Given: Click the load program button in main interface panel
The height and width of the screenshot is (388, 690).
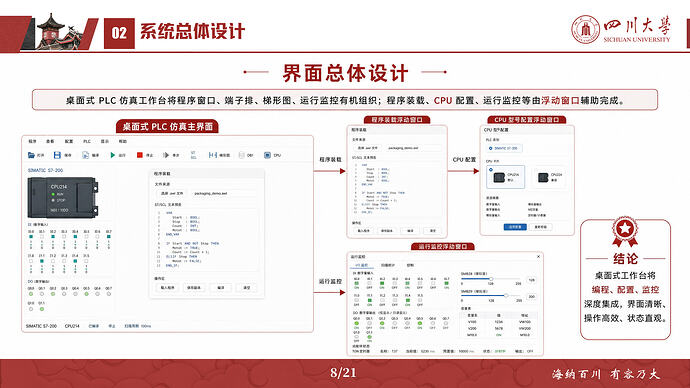Looking at the screenshot, I should [x=167, y=287].
